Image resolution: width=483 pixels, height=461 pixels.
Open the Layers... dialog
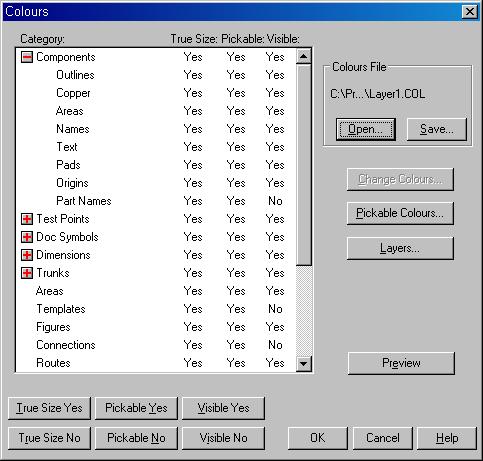pyautogui.click(x=400, y=248)
